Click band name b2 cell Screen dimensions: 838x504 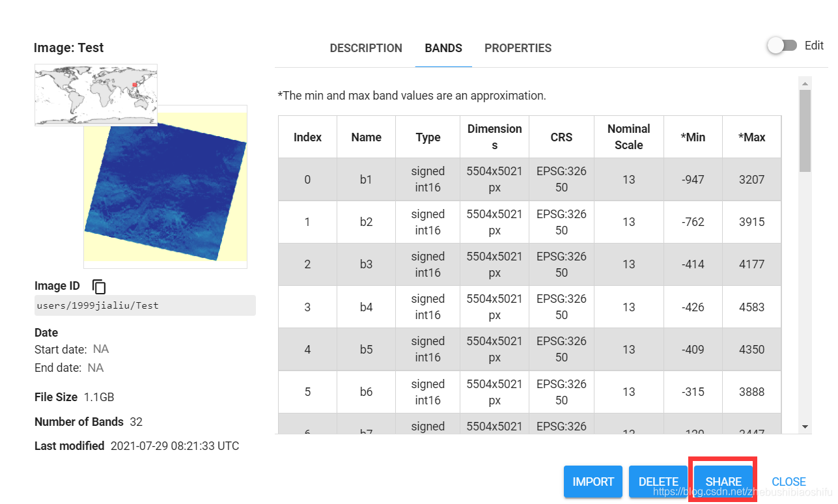pos(366,222)
